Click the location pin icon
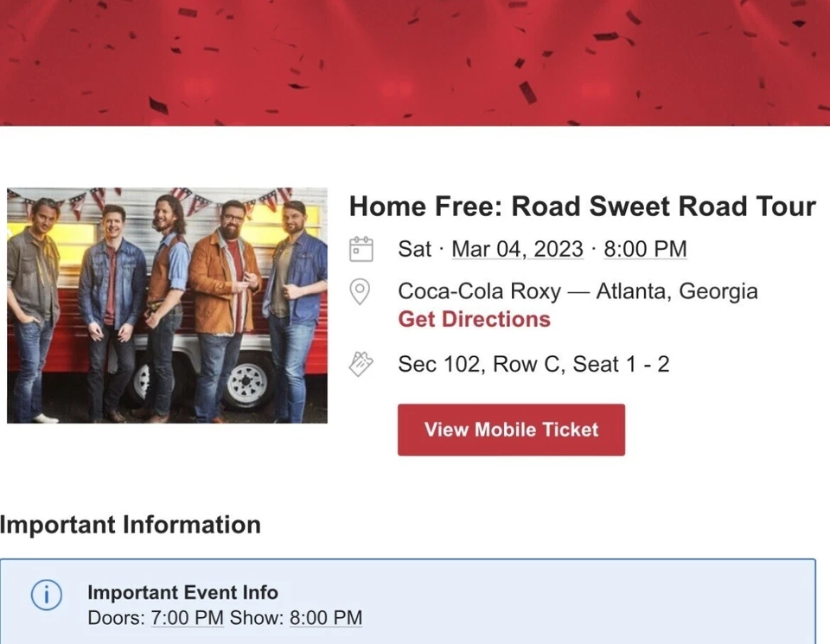 click(360, 292)
